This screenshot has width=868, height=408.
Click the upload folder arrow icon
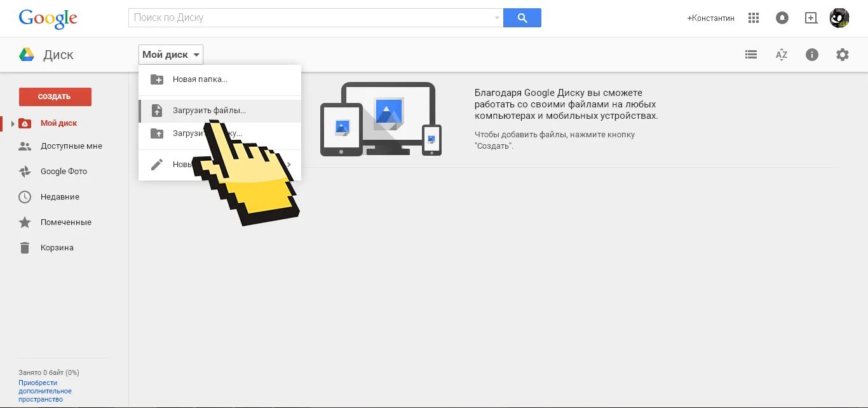tap(156, 133)
